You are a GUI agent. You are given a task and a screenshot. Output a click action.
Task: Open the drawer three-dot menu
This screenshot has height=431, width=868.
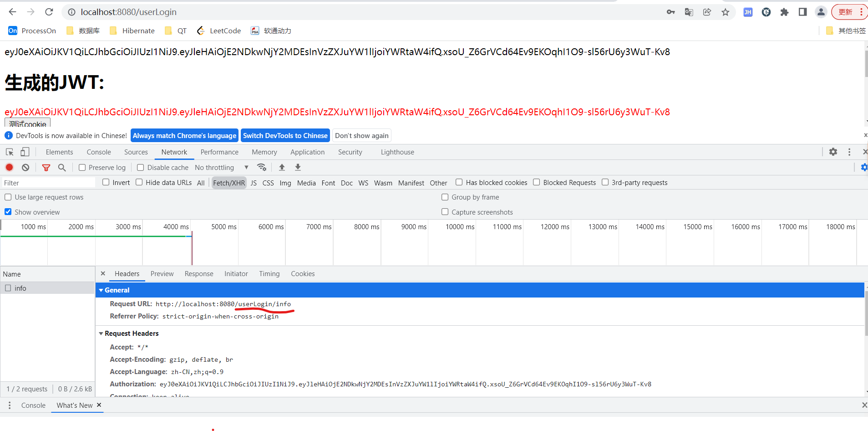click(10, 405)
